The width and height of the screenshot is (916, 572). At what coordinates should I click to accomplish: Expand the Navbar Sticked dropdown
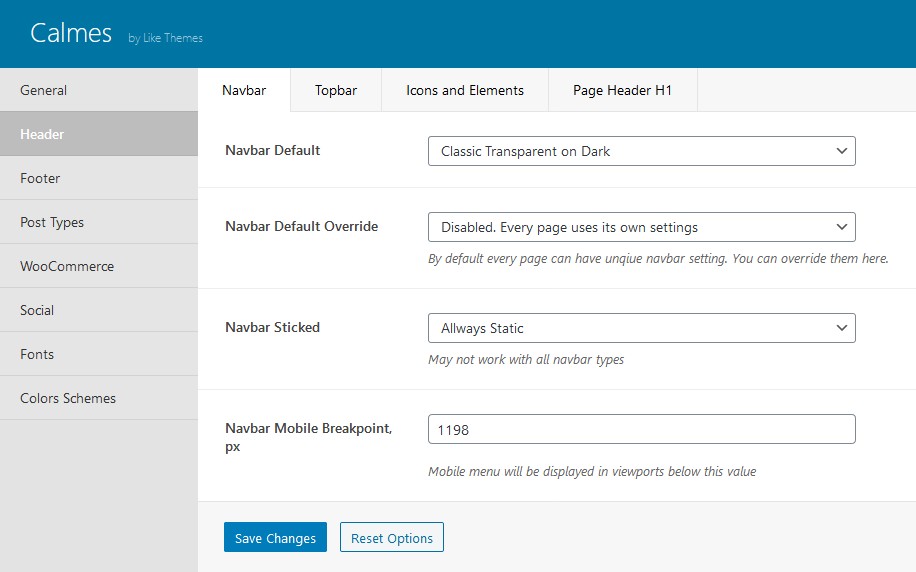point(641,328)
